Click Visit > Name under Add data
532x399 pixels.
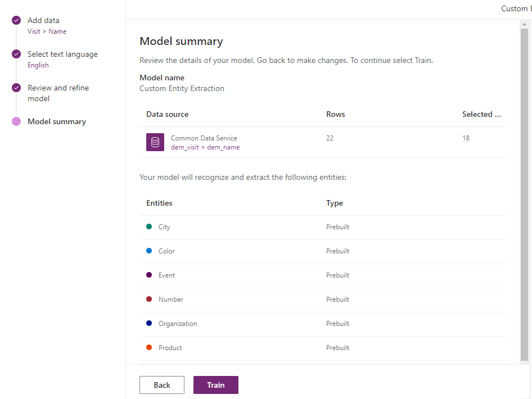tap(47, 31)
